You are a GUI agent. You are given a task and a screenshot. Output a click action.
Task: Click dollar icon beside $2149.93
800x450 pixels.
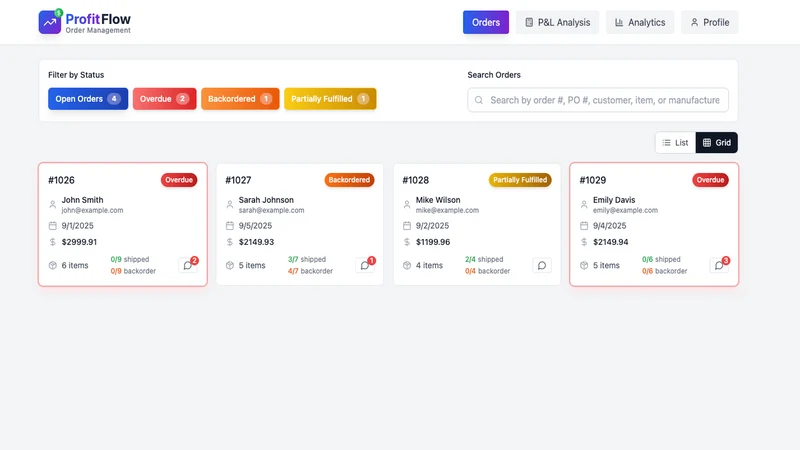(230, 242)
